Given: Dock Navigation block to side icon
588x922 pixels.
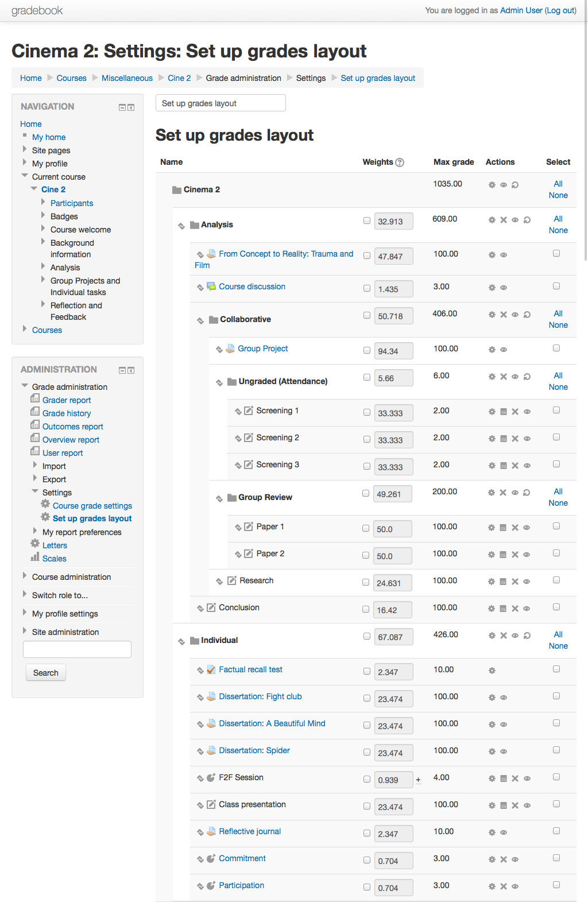Looking at the screenshot, I should point(131,107).
